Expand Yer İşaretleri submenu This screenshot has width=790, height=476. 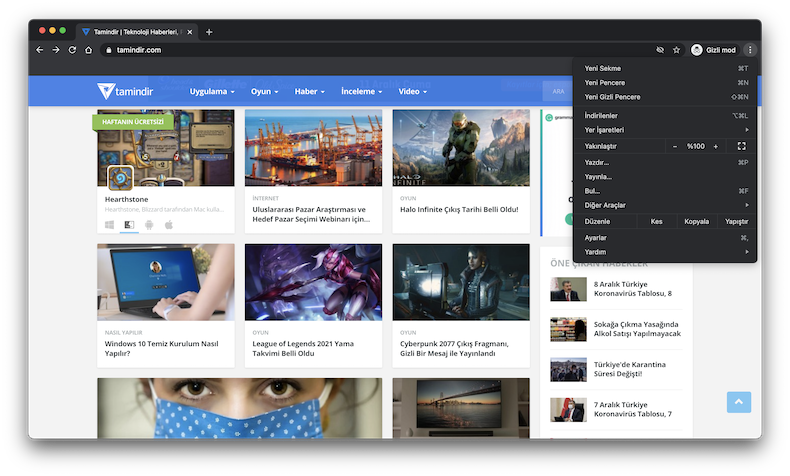(665, 130)
